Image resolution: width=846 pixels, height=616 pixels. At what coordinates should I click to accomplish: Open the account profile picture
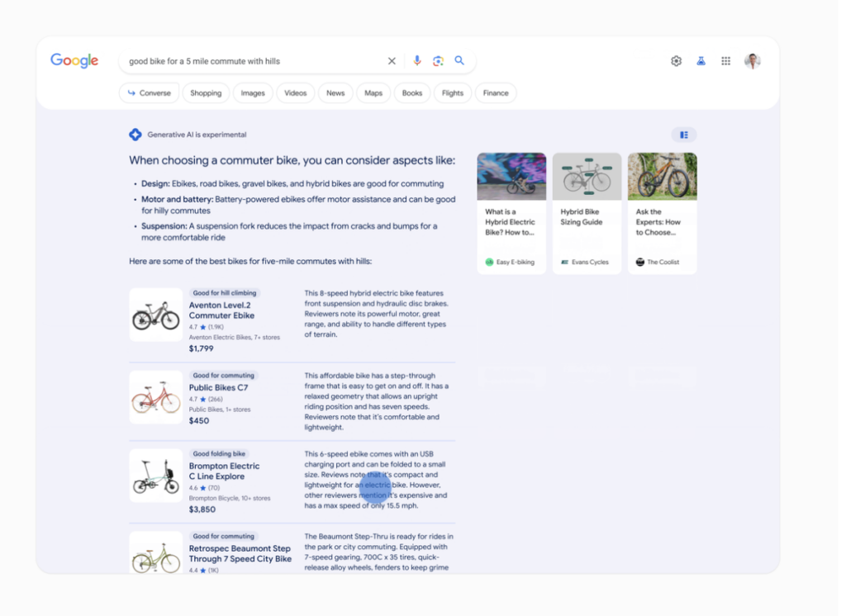click(752, 61)
